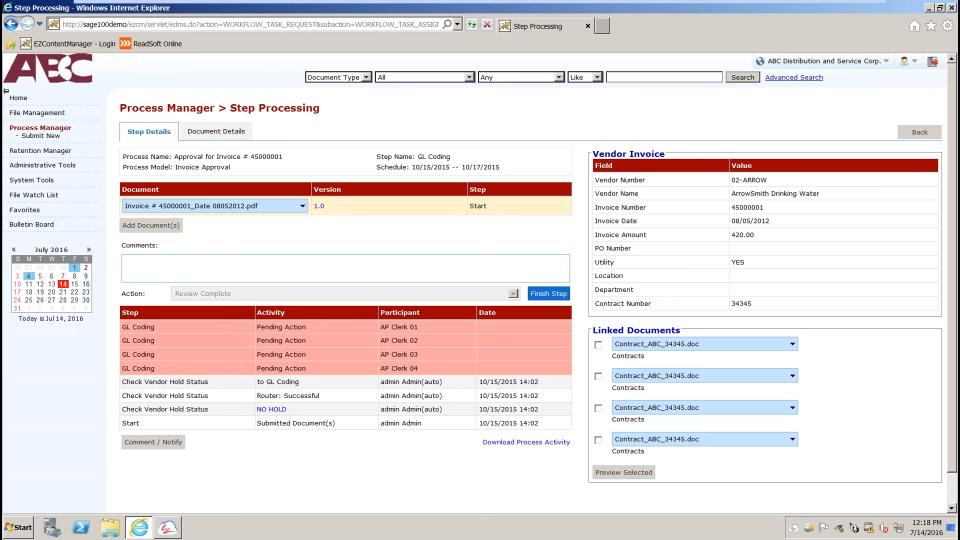Open File Watch List in sidebar

[34, 195]
